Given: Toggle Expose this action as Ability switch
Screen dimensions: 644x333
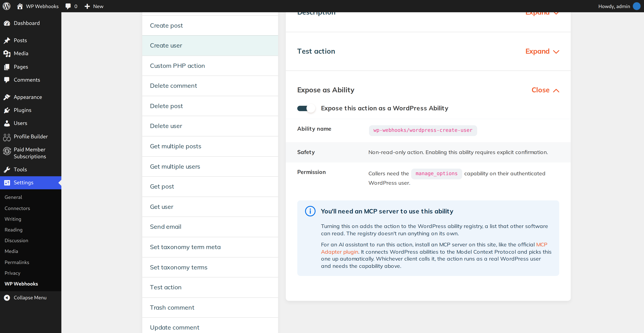Looking at the screenshot, I should (x=306, y=108).
